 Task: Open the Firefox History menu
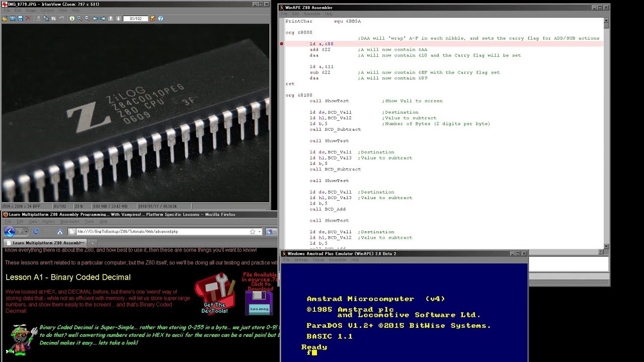click(x=49, y=222)
